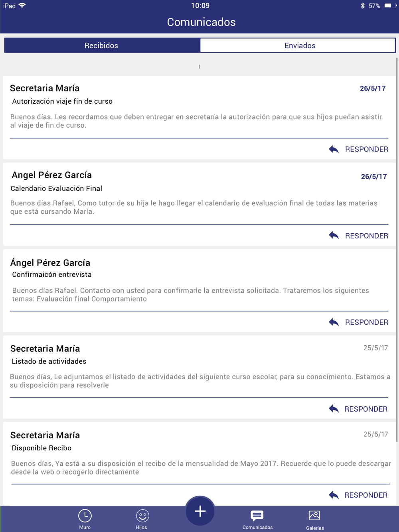Click RESPONDER under Disponible Recibo
This screenshot has width=399, height=532.
366,495
